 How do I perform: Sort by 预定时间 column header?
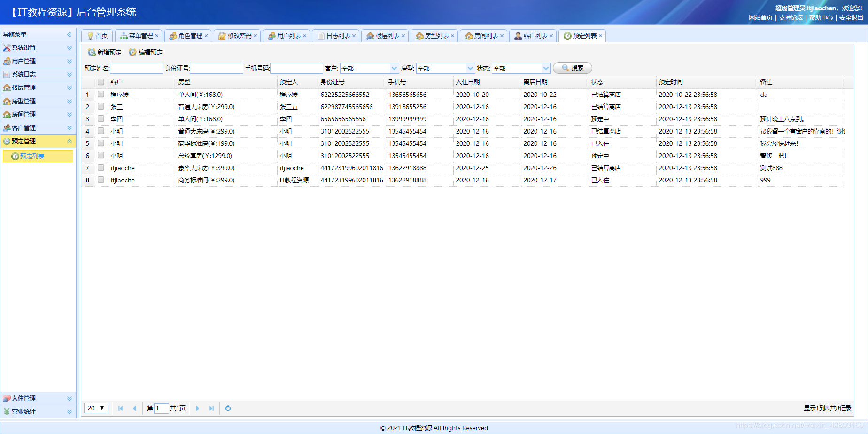(x=707, y=82)
